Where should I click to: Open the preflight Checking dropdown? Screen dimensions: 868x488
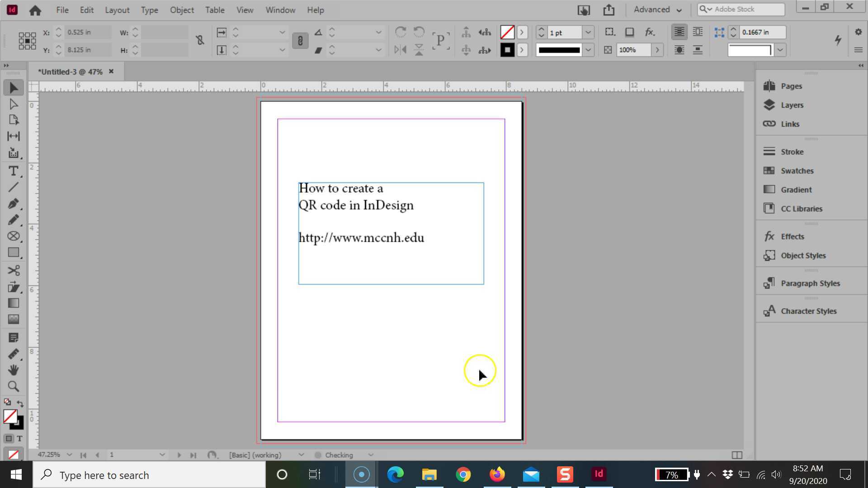pyautogui.click(x=371, y=455)
